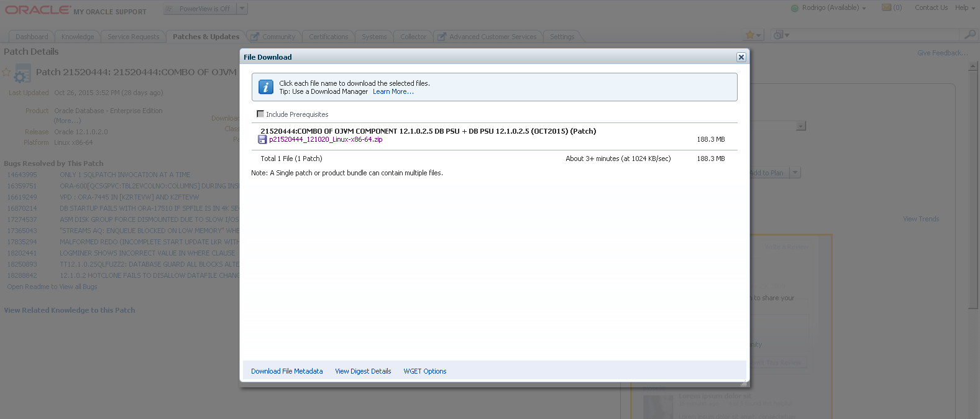Screen dimensions: 980x419
Task: Click the page vertical scrollbar
Action: point(973,186)
